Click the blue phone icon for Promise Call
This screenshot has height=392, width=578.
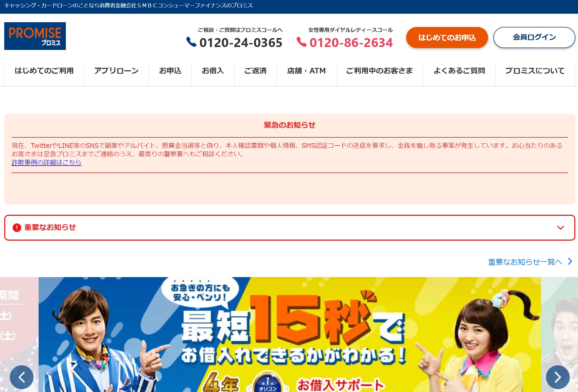point(191,42)
